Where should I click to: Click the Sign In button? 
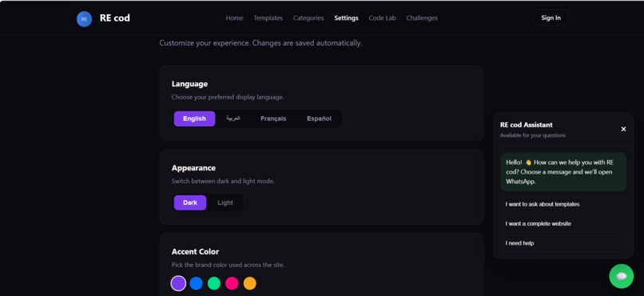[551, 18]
